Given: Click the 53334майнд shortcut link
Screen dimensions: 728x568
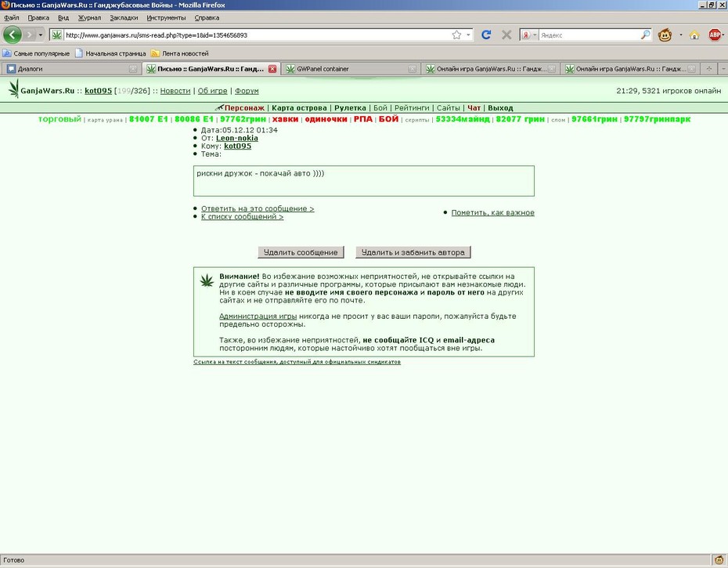Looking at the screenshot, I should [x=463, y=119].
